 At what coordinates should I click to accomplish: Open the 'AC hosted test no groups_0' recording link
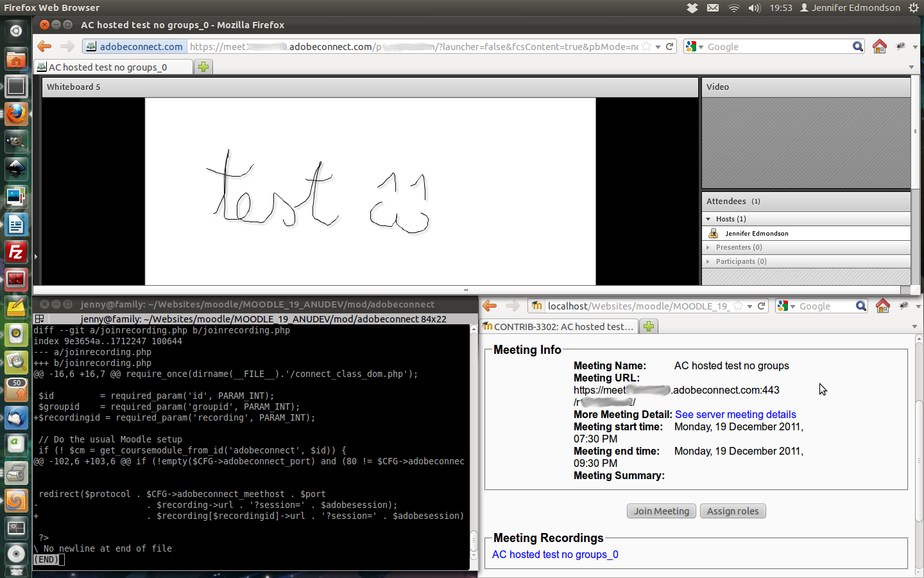coord(555,554)
